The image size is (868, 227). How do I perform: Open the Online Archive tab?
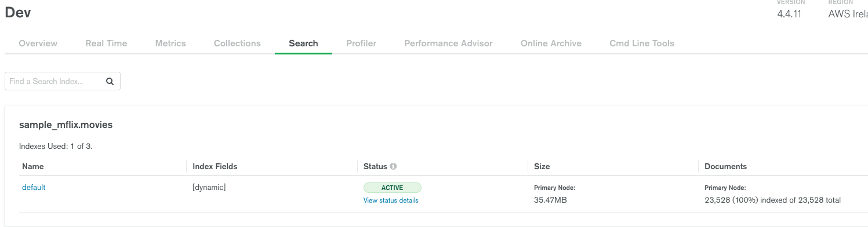click(551, 43)
